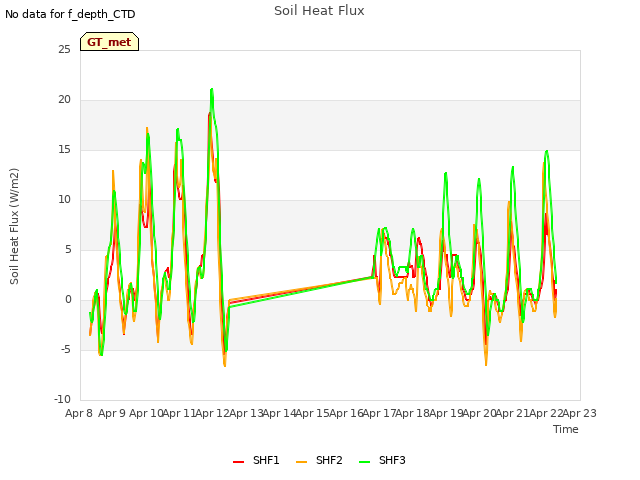The height and width of the screenshot is (480, 640).
Task: Toggle SHF2 series via legend label
Action: click(329, 460)
